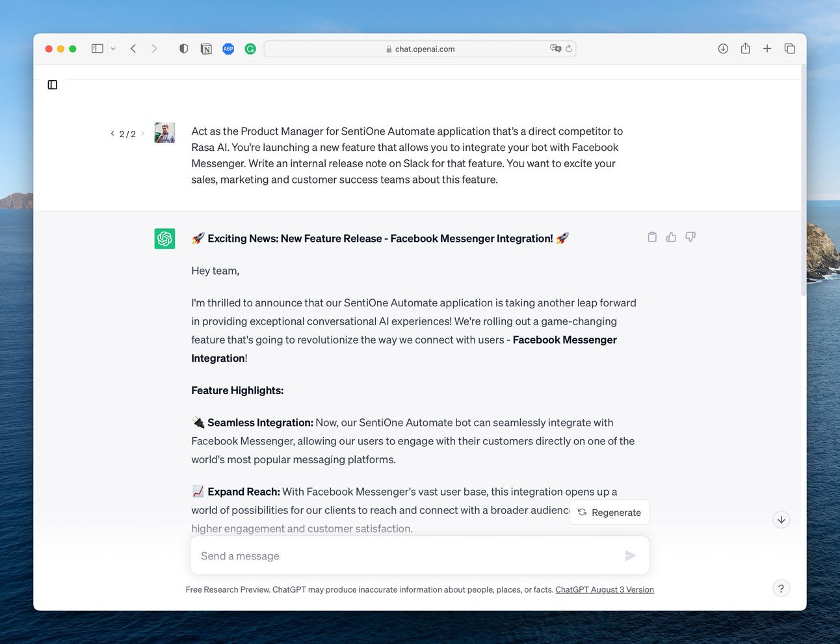Show Safari downloads
The image size is (840, 644).
[x=723, y=49]
